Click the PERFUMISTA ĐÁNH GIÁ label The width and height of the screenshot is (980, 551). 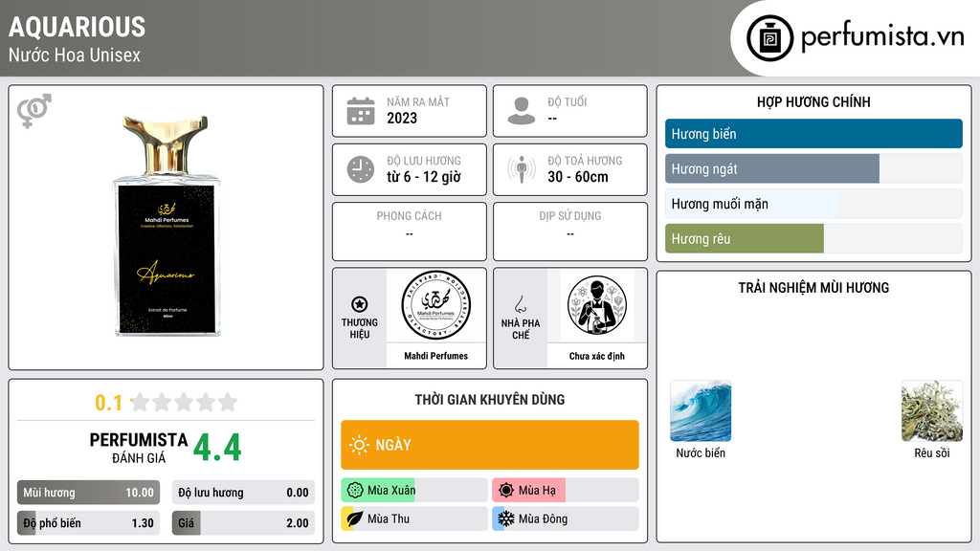[139, 448]
